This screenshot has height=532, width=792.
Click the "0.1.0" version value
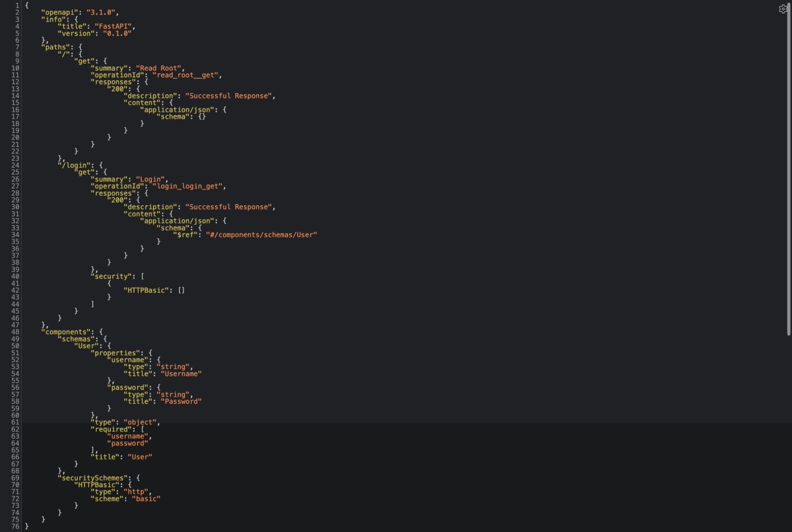tap(117, 34)
